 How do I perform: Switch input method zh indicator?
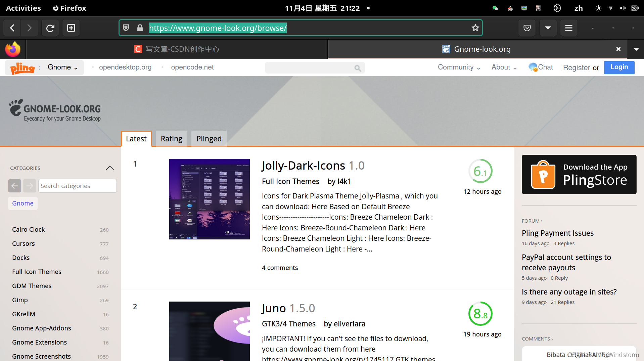(579, 8)
